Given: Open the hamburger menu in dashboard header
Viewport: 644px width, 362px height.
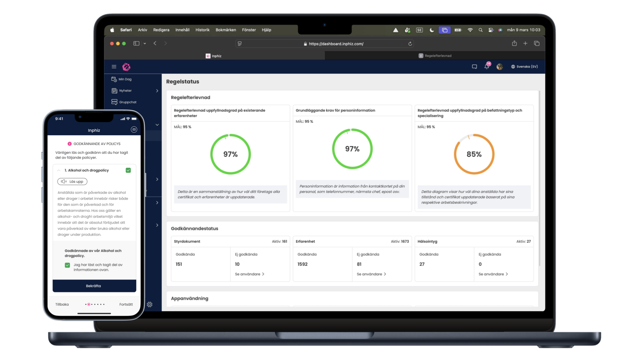Looking at the screenshot, I should (114, 67).
